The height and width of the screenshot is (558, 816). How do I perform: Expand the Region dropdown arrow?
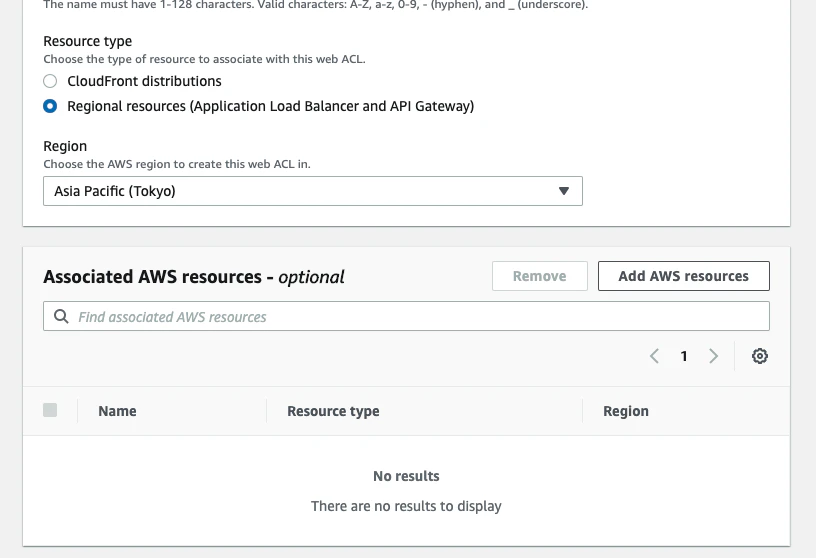(x=563, y=191)
